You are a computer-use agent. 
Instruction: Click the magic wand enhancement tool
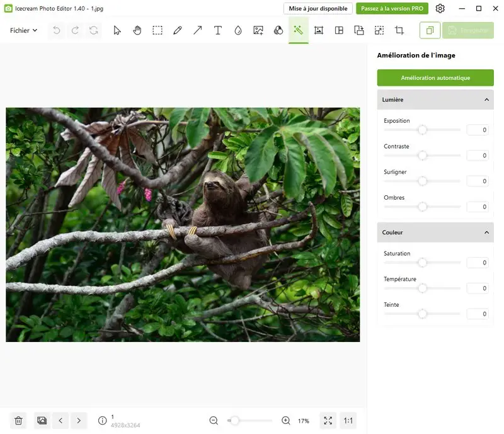[298, 30]
